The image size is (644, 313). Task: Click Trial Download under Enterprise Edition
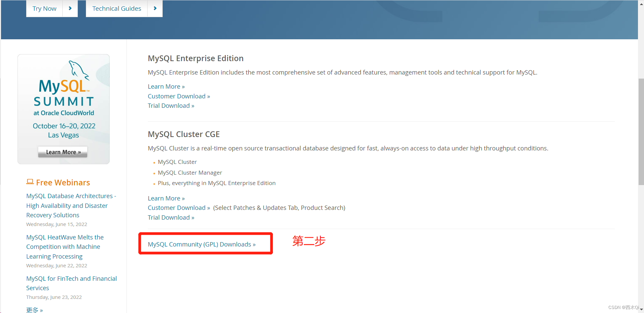171,106
